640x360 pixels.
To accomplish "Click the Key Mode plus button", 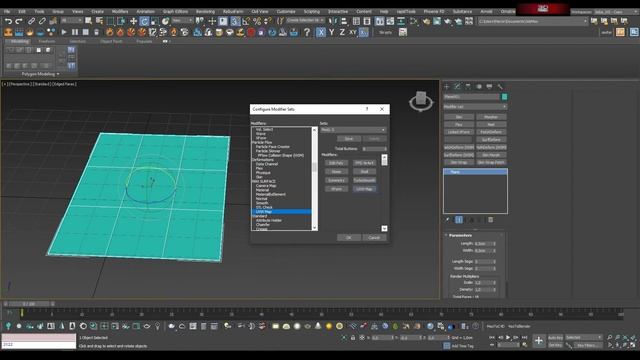I will coord(539,340).
